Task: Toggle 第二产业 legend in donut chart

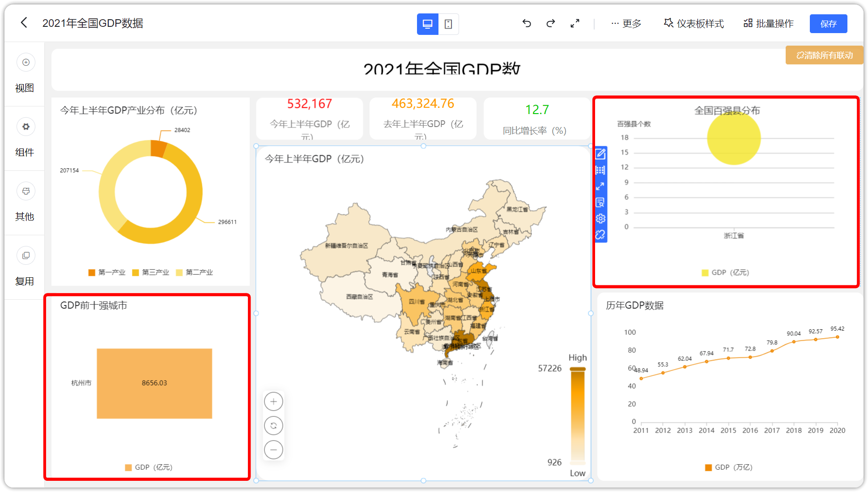Action: pyautogui.click(x=195, y=272)
